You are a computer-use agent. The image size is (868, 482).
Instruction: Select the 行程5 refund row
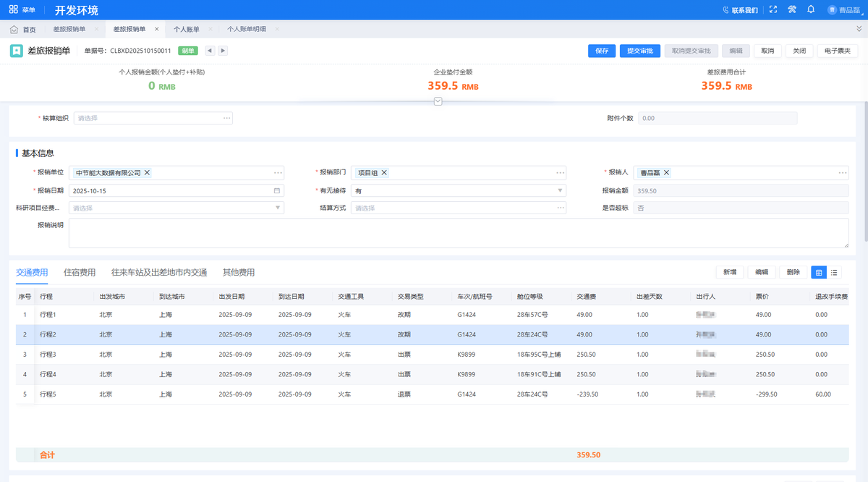click(432, 394)
